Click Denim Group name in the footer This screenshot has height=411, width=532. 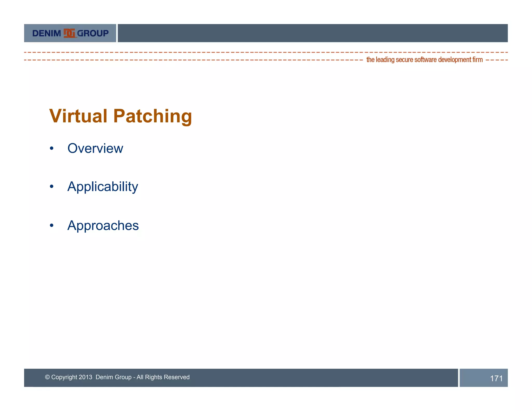[x=114, y=377]
